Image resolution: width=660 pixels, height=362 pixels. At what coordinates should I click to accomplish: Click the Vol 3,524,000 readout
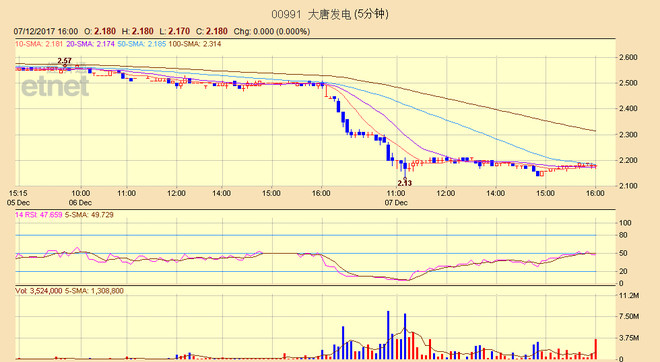pyautogui.click(x=39, y=291)
